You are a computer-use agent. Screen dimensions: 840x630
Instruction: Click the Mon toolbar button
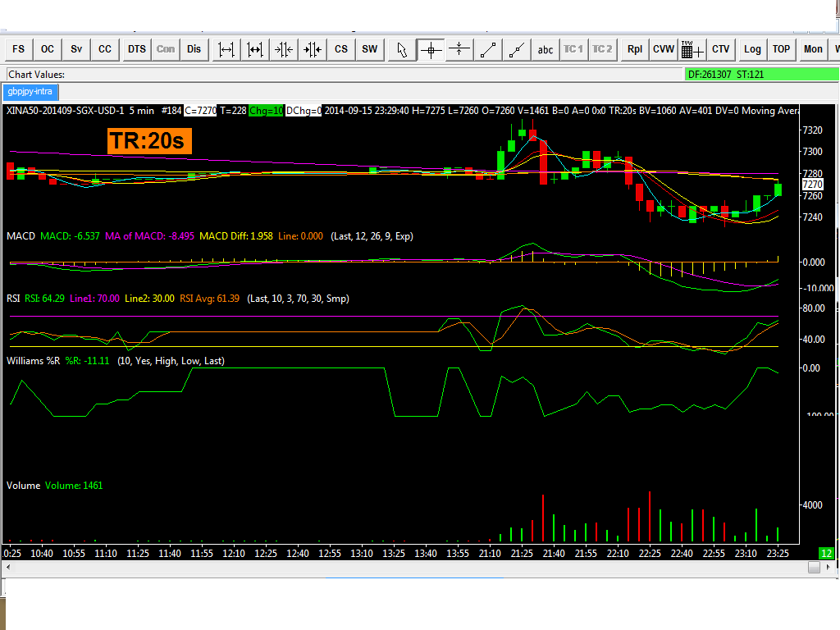(813, 49)
